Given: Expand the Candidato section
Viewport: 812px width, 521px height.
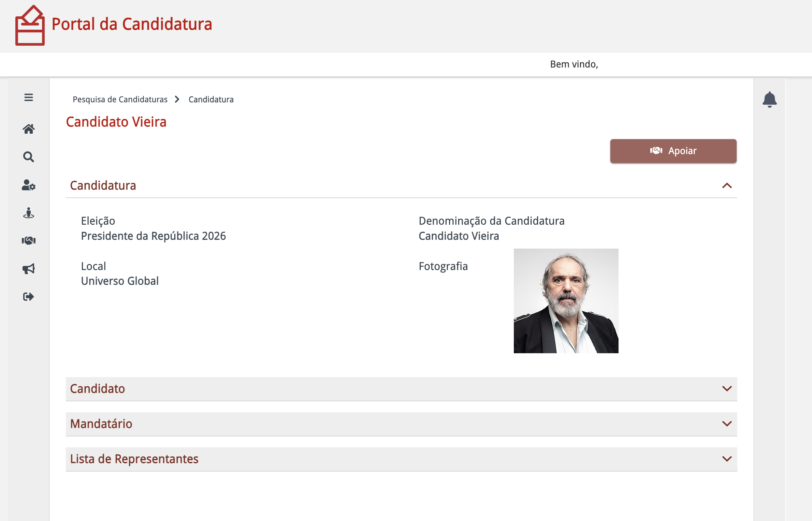Looking at the screenshot, I should pos(401,389).
